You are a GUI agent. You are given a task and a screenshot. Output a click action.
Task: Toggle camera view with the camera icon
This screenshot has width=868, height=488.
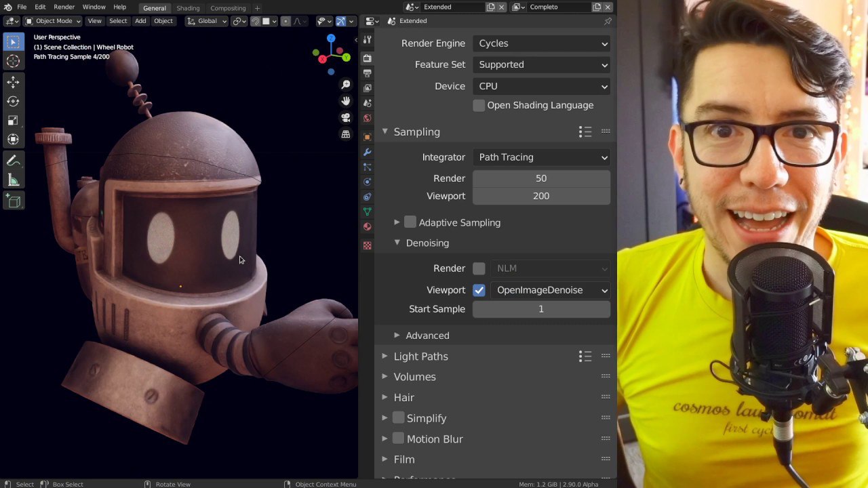click(x=346, y=117)
